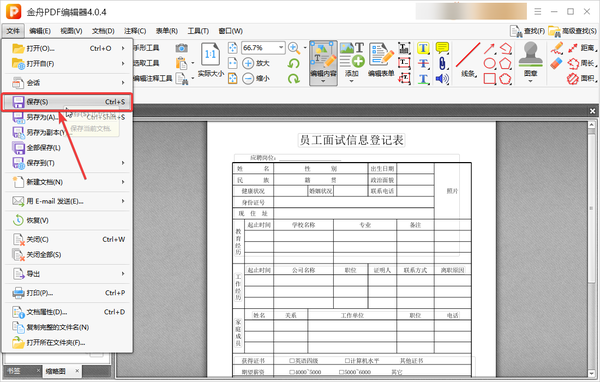Open the Add (添加) dropdown arrow
Image resolution: width=600 pixels, height=382 pixels.
351,81
